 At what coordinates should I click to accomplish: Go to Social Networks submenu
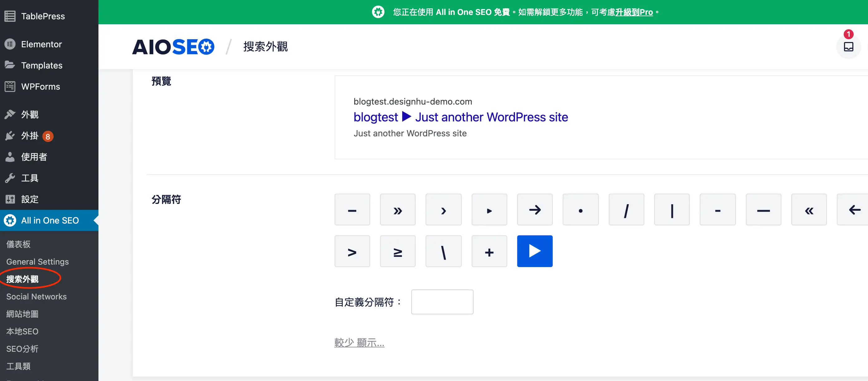[x=36, y=297]
